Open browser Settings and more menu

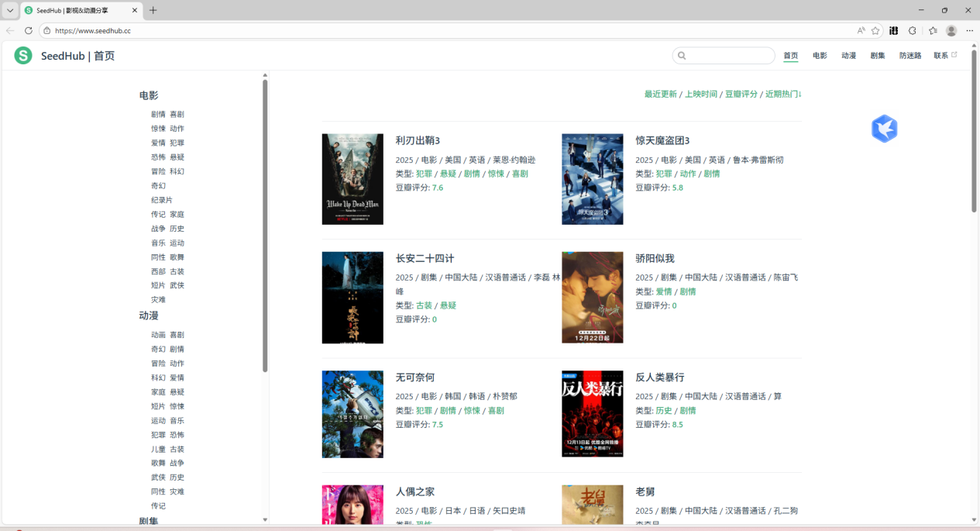969,30
